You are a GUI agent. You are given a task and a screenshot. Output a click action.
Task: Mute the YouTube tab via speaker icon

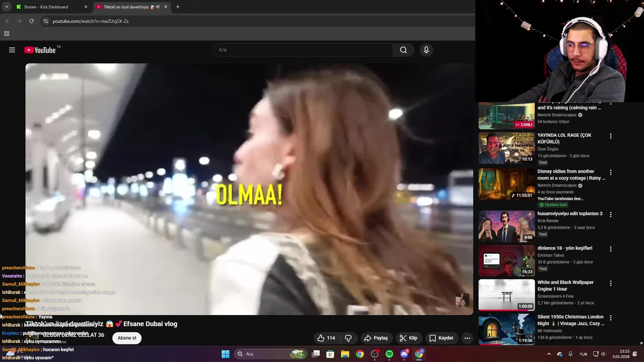coord(157,7)
